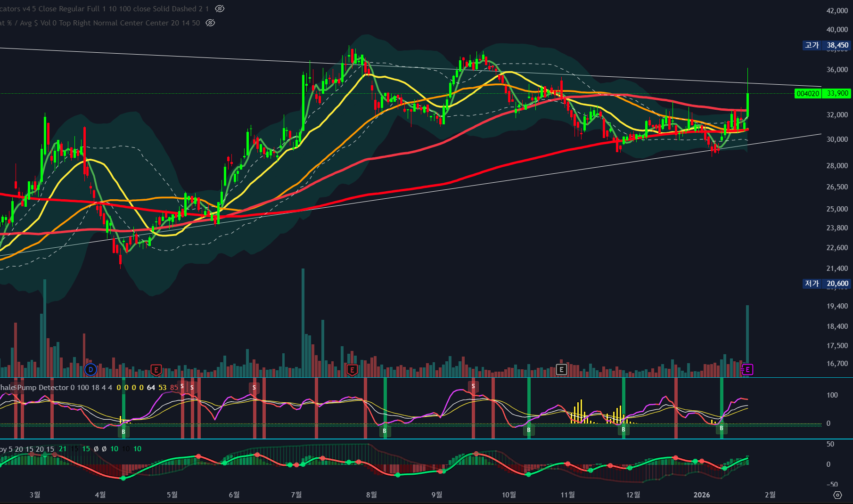Click the green 21 value in the bottom legend
The height and width of the screenshot is (504, 853).
[63, 449]
